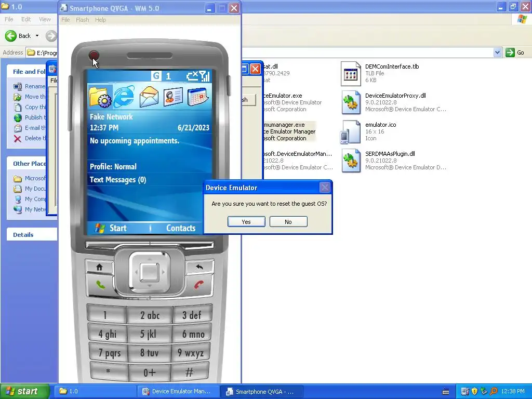The height and width of the screenshot is (399, 532).
Task: Launch Internet Explorer on phone screen
Action: pyautogui.click(x=124, y=96)
